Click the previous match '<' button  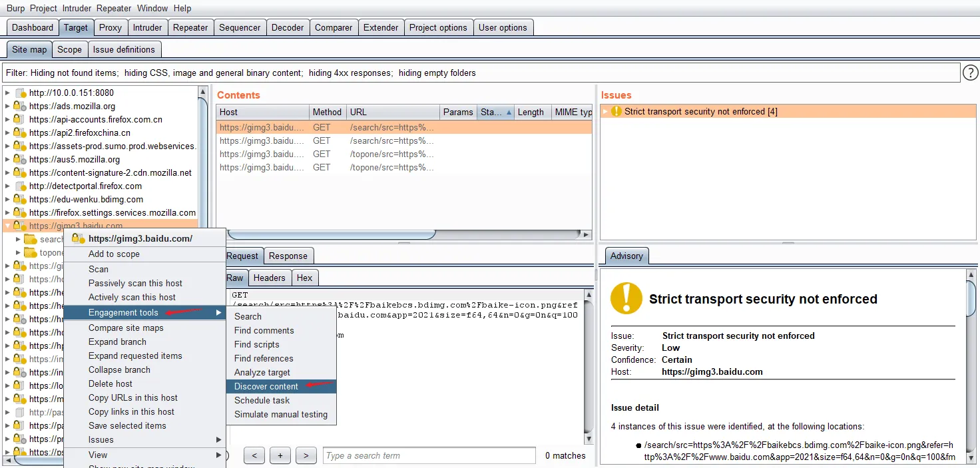(254, 455)
